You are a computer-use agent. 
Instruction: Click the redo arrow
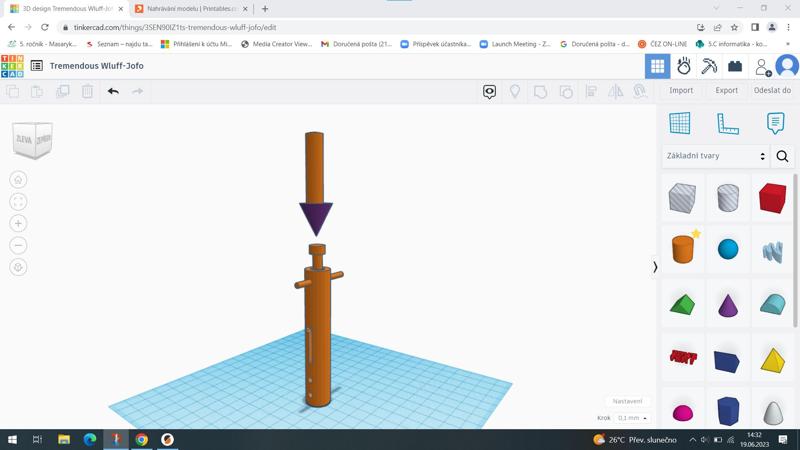point(138,91)
